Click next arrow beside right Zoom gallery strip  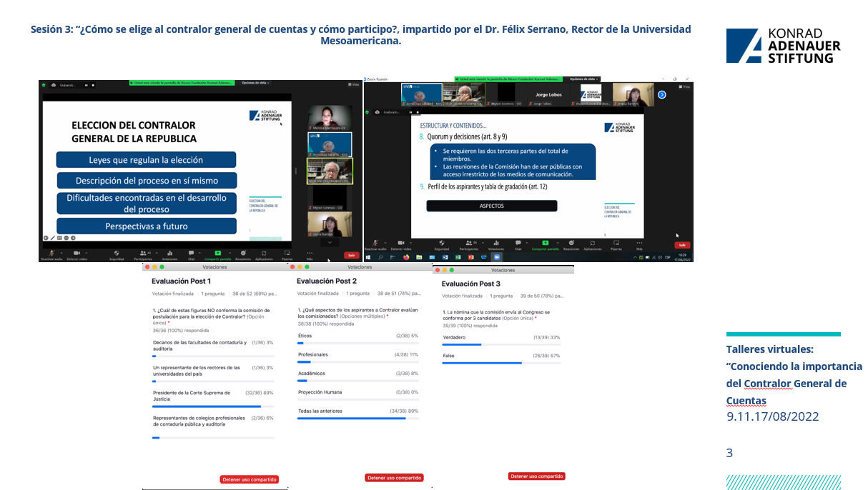pos(661,94)
